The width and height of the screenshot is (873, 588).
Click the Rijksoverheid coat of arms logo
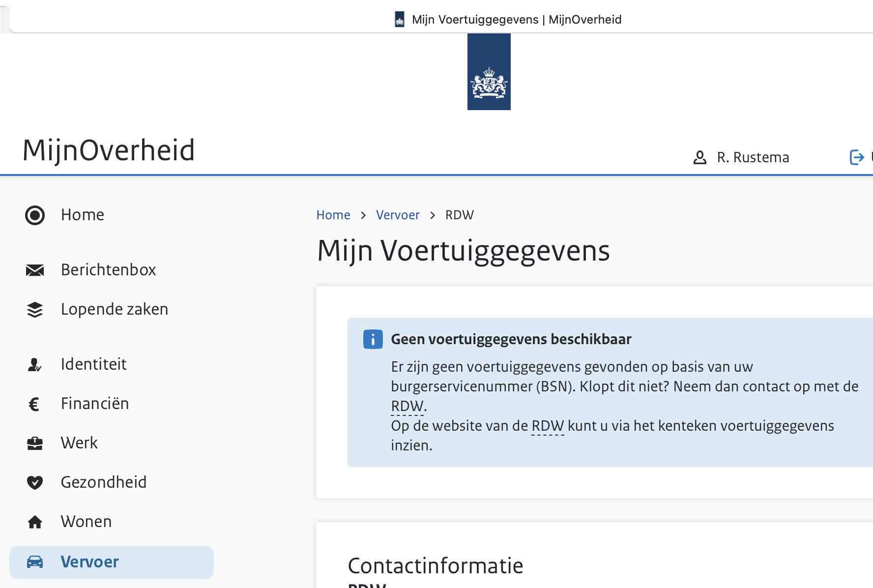click(x=489, y=72)
